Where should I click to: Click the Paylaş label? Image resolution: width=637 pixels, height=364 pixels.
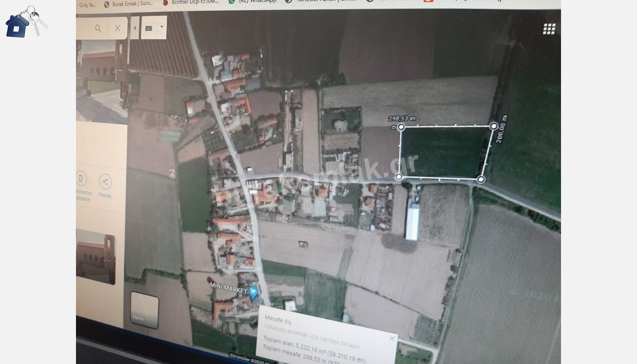pyautogui.click(x=105, y=195)
